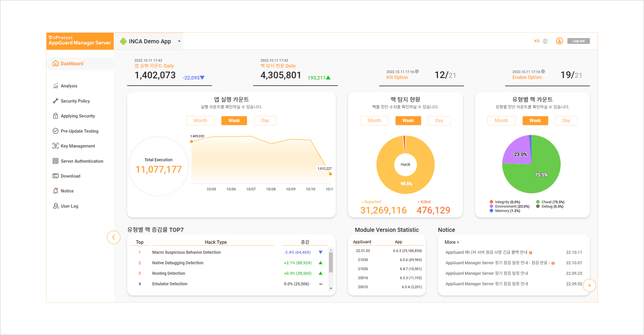Open the user profile icon
This screenshot has width=644, height=335.
(x=559, y=41)
